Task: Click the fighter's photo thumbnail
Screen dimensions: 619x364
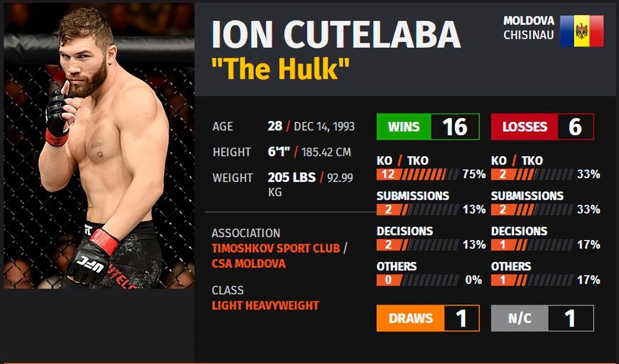Action: pyautogui.click(x=99, y=145)
